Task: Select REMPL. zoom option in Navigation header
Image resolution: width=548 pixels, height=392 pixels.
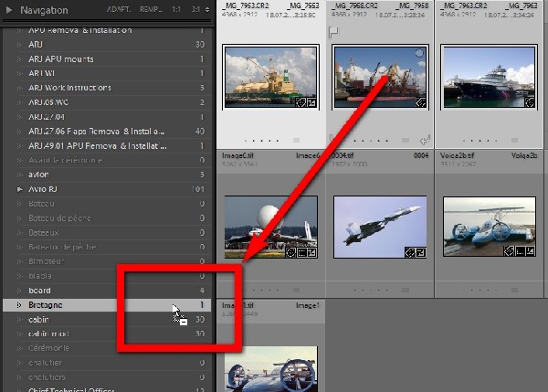Action: coord(151,9)
